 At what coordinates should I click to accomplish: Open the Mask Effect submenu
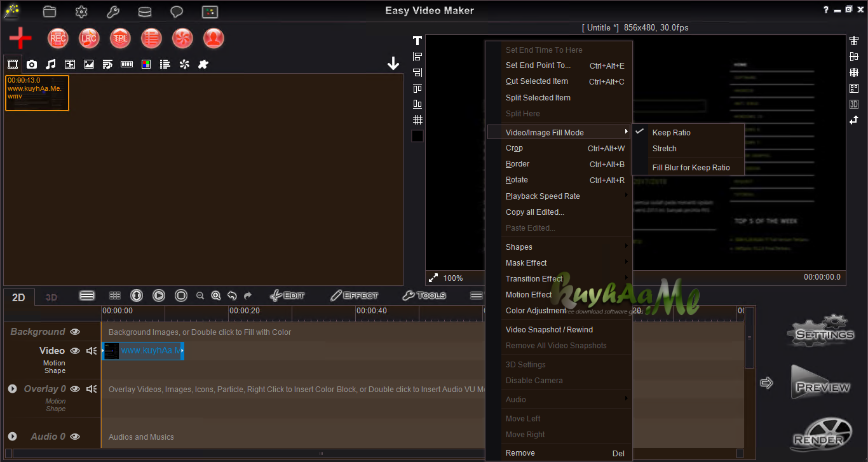(x=559, y=263)
